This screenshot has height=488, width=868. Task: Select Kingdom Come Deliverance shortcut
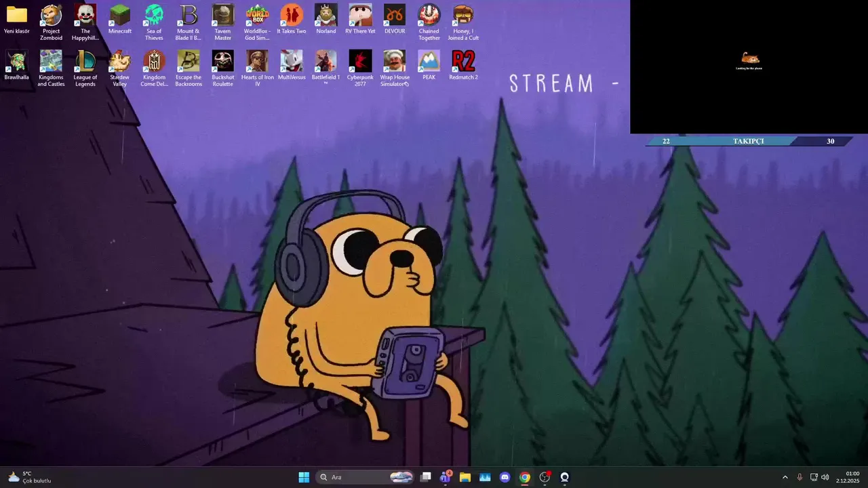pyautogui.click(x=154, y=68)
